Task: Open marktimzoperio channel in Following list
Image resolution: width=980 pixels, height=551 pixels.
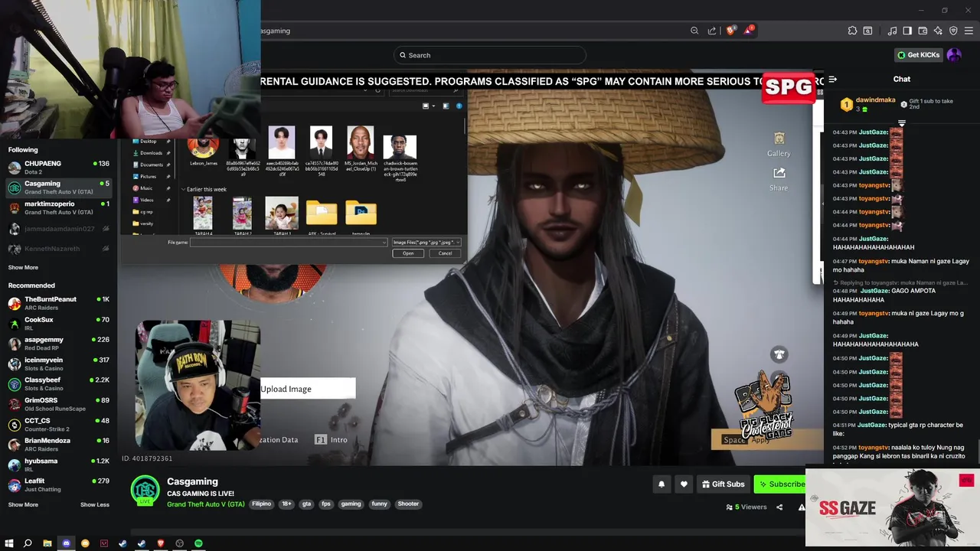Action: [59, 207]
